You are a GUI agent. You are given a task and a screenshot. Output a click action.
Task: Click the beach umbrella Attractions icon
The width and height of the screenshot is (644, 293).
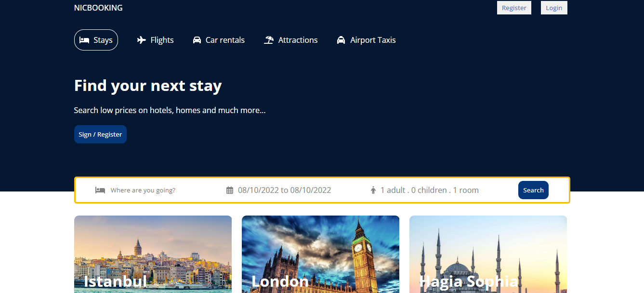269,40
